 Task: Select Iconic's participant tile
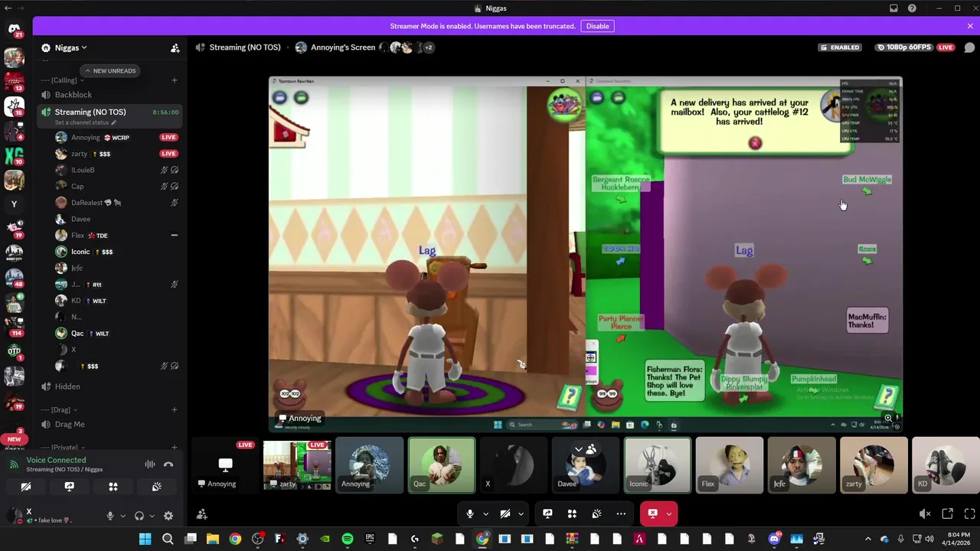click(x=658, y=465)
